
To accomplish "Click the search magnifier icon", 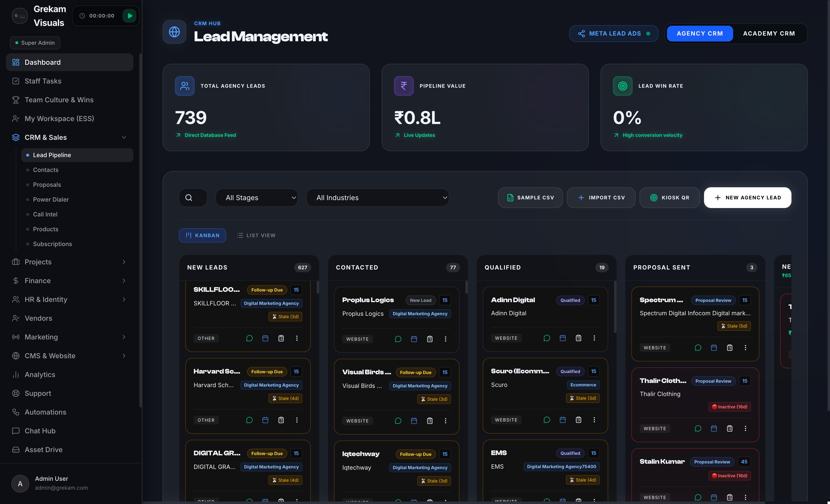I will coord(189,198).
